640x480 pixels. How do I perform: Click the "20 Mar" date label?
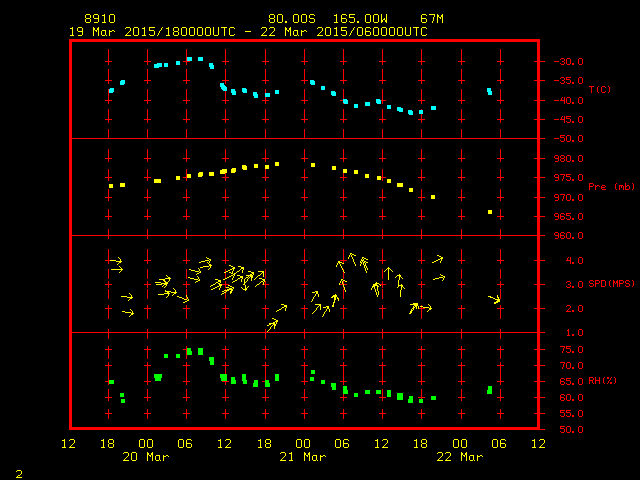[146, 457]
